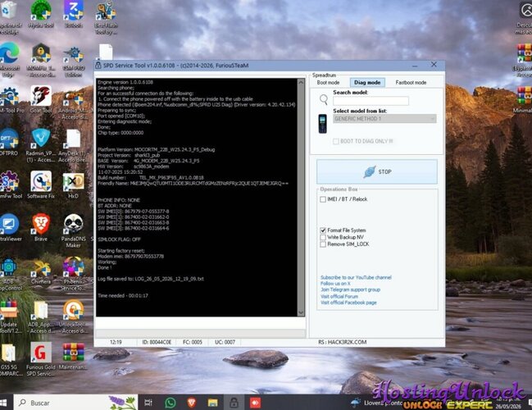
Task: Click the SIMLOCK FLAG: OFF log line
Action: click(x=119, y=239)
